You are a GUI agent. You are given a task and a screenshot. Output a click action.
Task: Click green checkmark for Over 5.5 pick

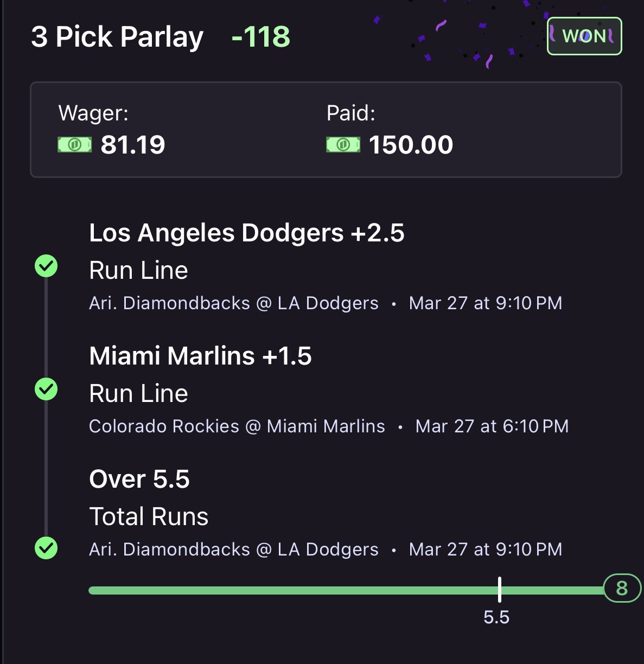click(x=46, y=548)
